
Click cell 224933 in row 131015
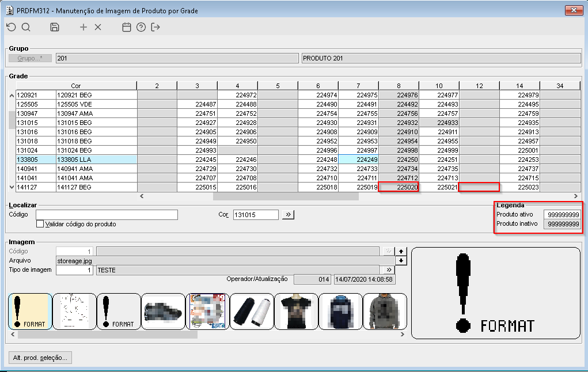pos(439,123)
